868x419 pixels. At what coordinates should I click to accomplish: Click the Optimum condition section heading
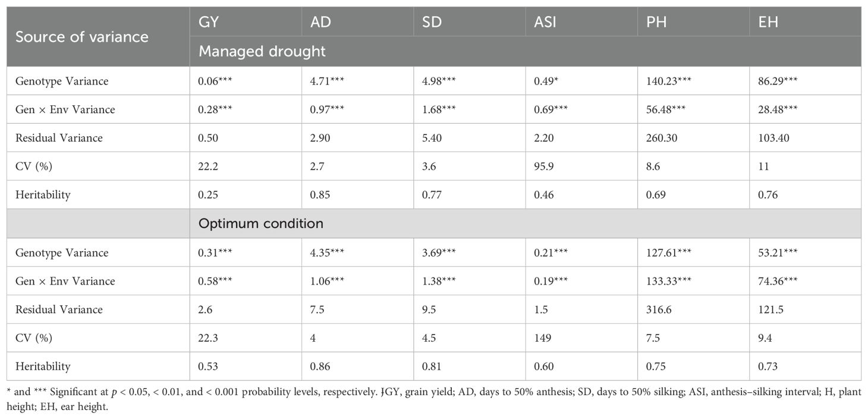pos(261,224)
